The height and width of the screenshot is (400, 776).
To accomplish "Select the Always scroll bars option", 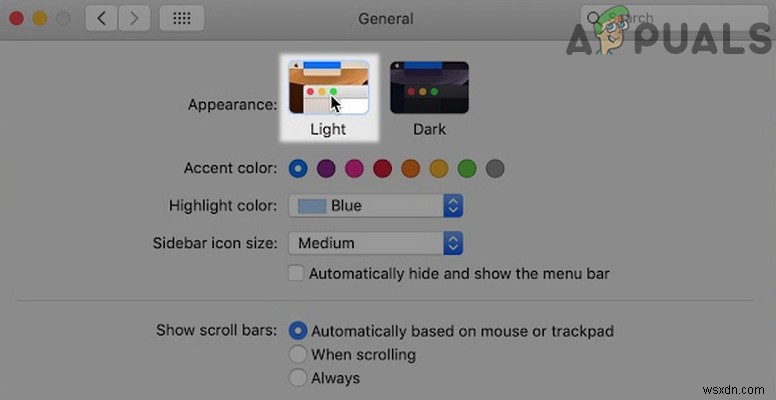I will [297, 378].
